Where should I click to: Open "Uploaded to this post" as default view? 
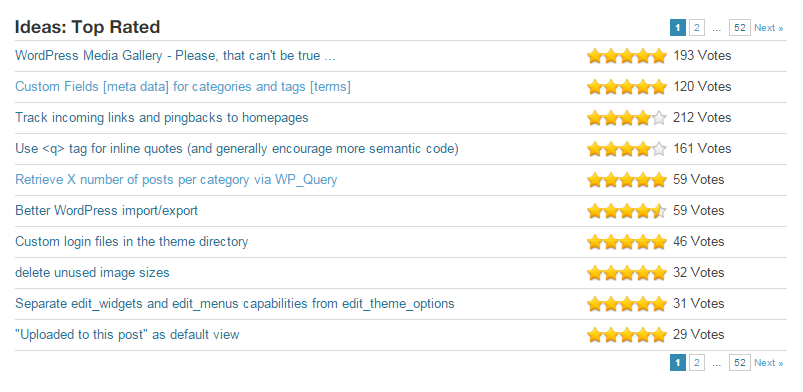[x=127, y=335]
